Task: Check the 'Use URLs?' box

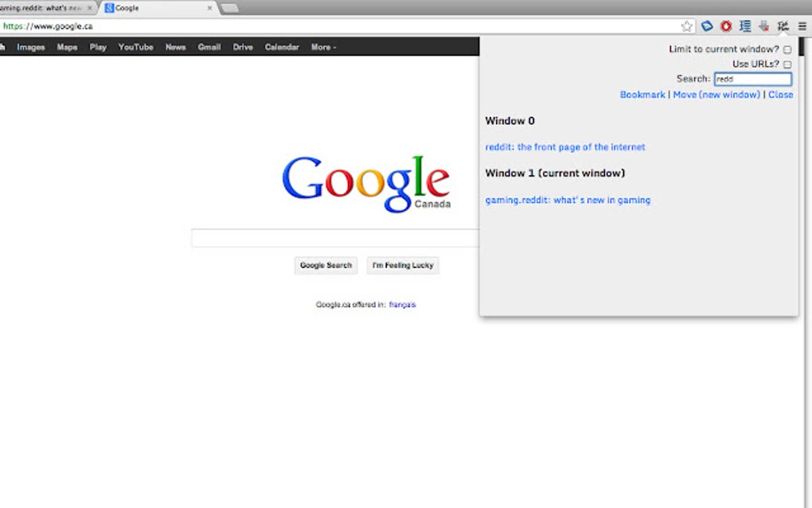Action: [x=787, y=64]
